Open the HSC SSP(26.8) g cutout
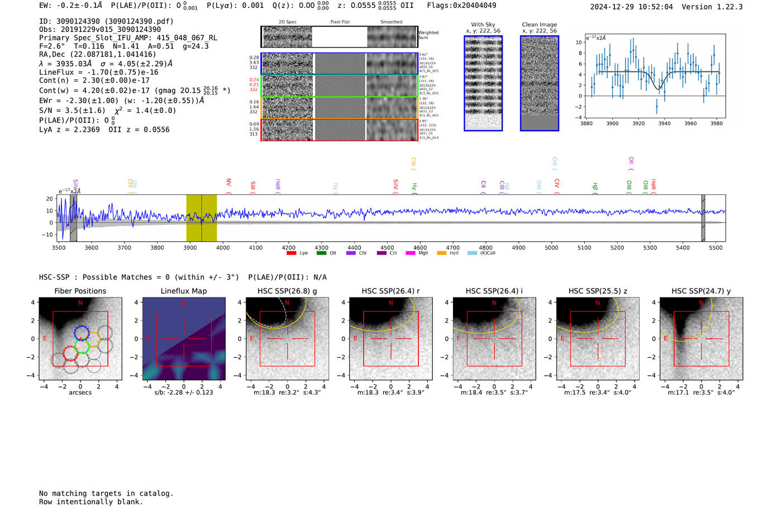This screenshot has width=782, height=532. (287, 339)
